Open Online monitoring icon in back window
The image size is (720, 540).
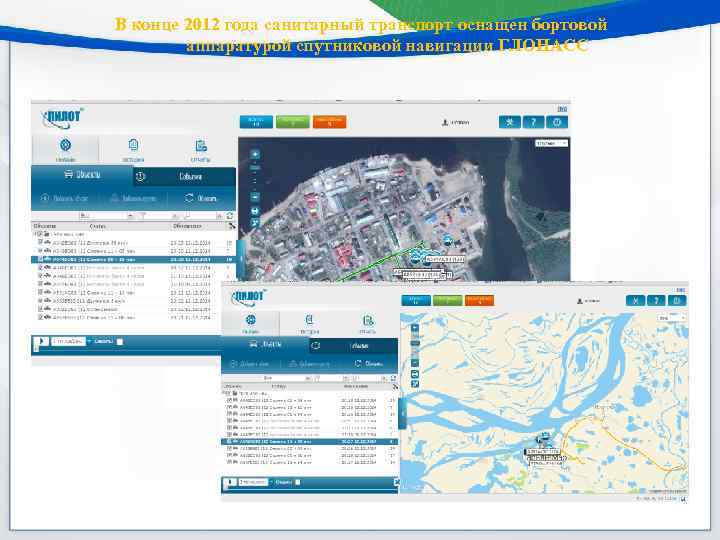[x=66, y=145]
